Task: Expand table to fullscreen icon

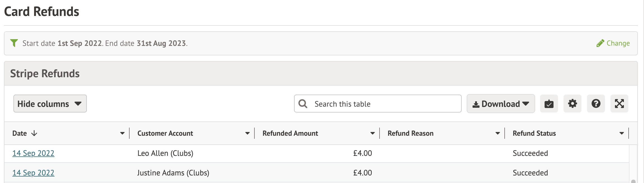Action: click(x=619, y=104)
